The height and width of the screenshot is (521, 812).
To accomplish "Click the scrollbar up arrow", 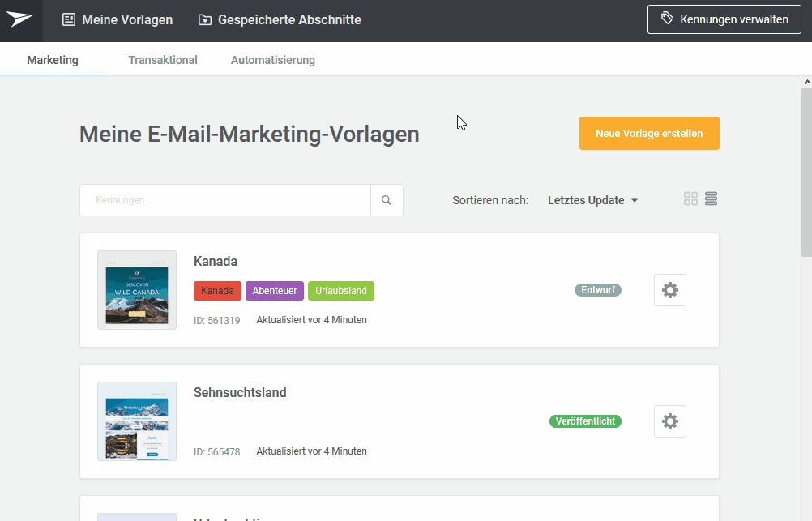I will pos(807,82).
